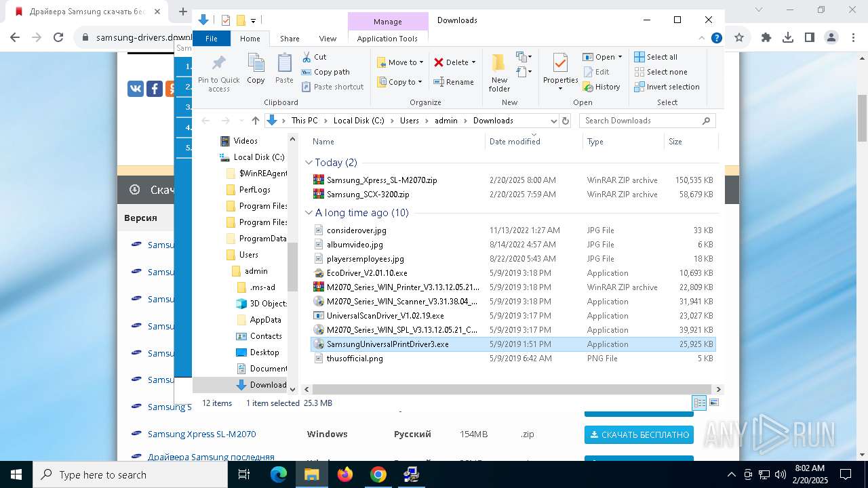Image resolution: width=868 pixels, height=488 pixels.
Task: Click the Edit command in Open group
Action: [595, 72]
